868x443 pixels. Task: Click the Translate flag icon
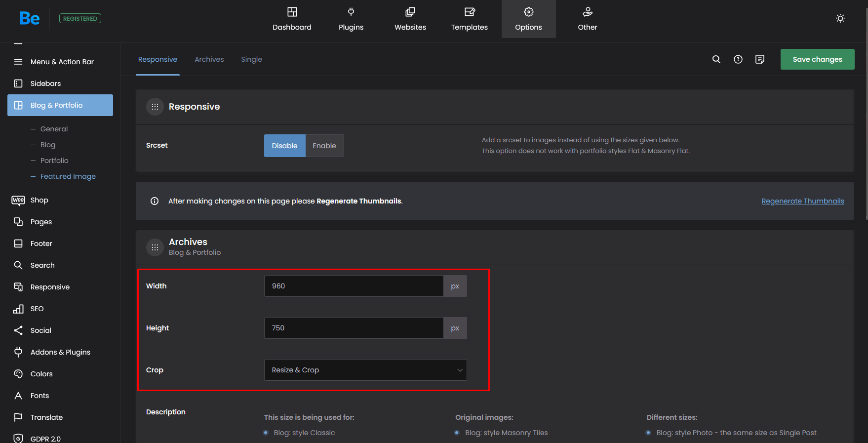click(x=18, y=417)
